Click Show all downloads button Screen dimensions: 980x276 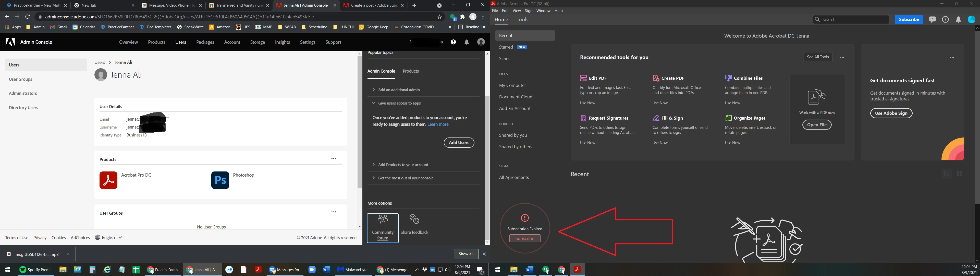466,254
